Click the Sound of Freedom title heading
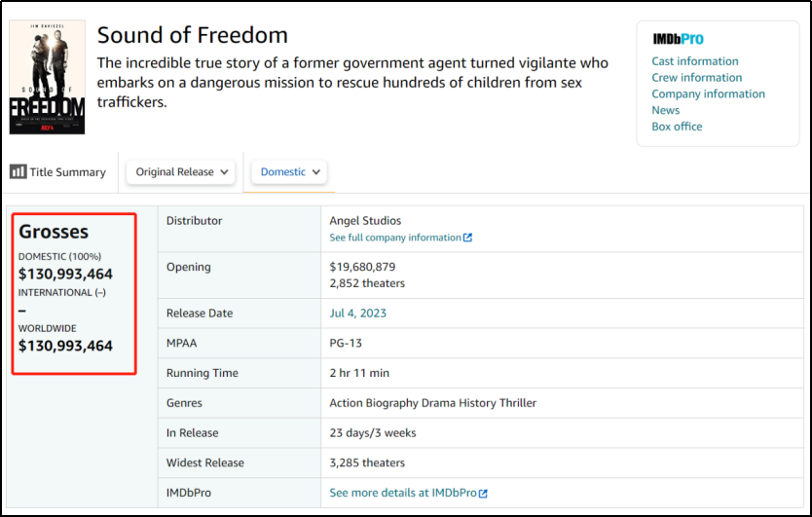812x517 pixels. (x=193, y=35)
